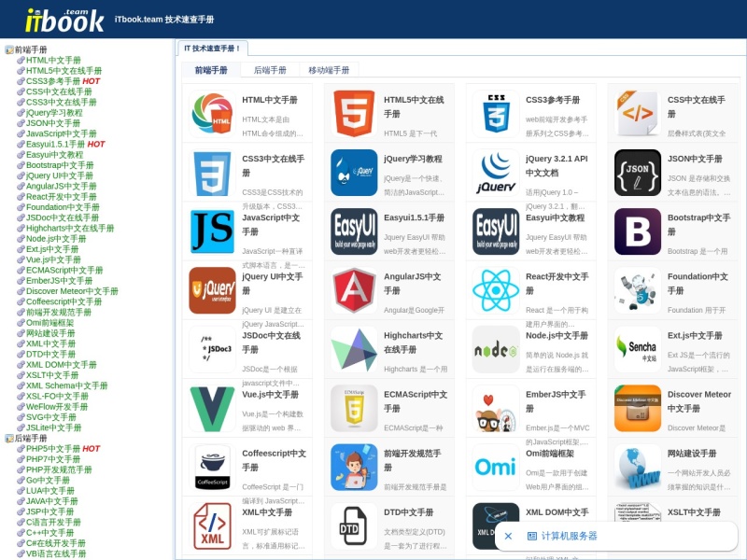This screenshot has height=560, width=747.
Task: Select Discover Meteor中文手册 in sidebar
Action: (x=72, y=291)
